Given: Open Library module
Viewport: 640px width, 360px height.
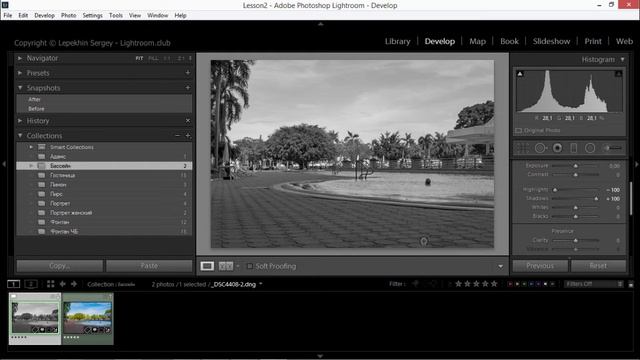Looking at the screenshot, I should pos(398,41).
